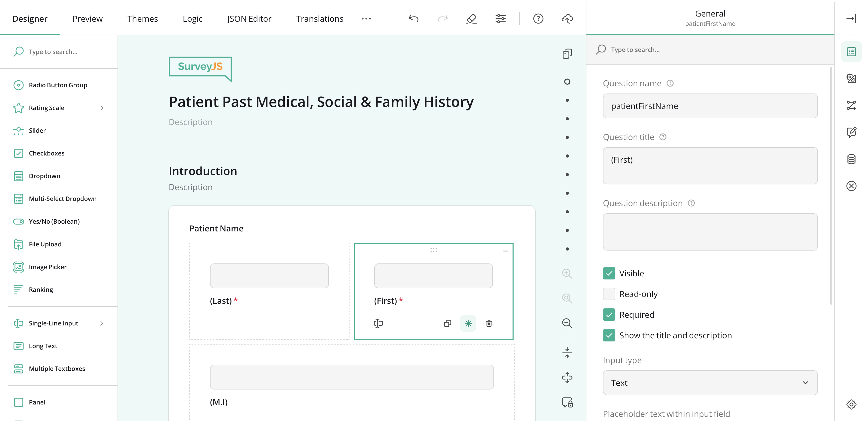Click the zoom in magnifier icon
The height and width of the screenshot is (421, 868).
click(567, 274)
